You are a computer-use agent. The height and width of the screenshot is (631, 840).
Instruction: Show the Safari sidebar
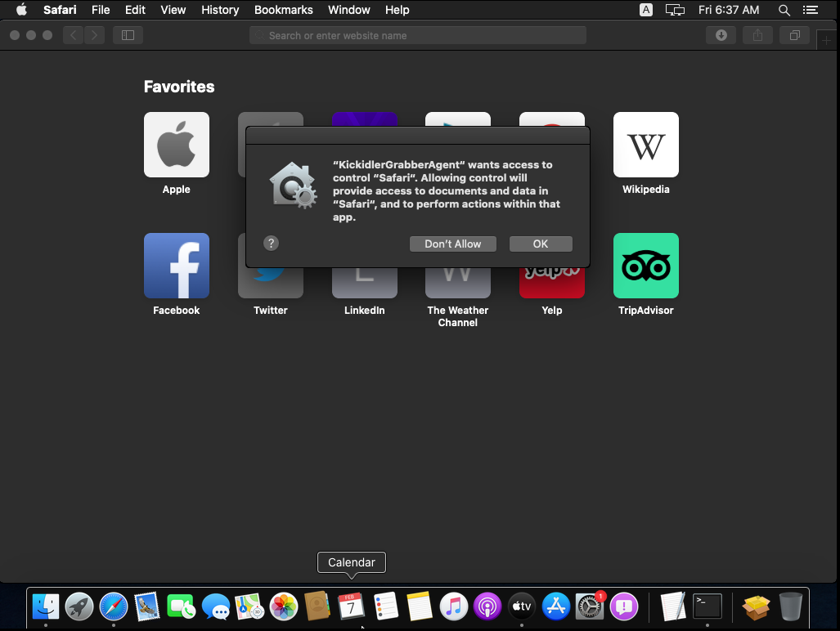(x=128, y=35)
